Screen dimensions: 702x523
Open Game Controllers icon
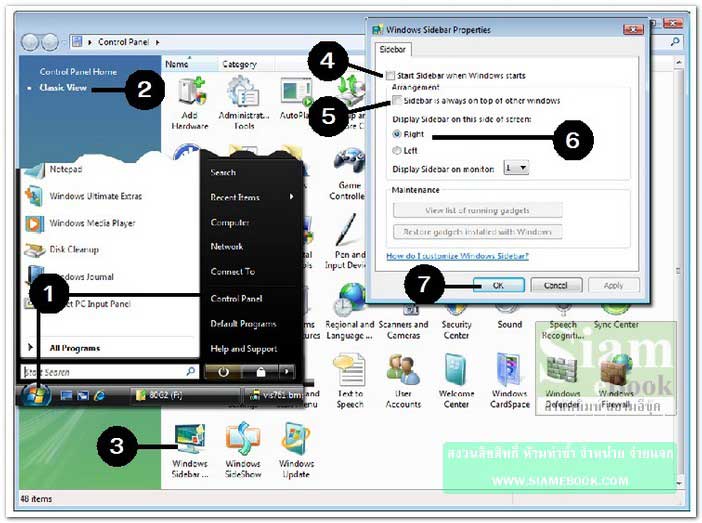pyautogui.click(x=348, y=175)
